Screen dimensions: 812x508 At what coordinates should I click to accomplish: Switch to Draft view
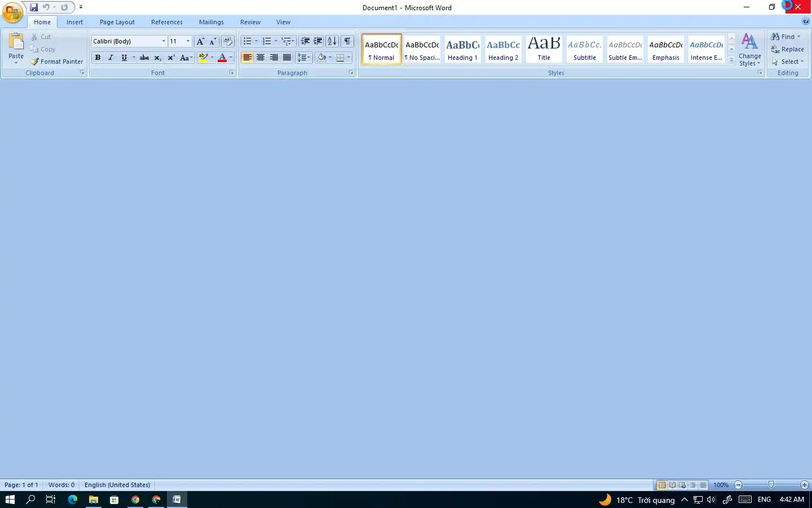point(703,485)
